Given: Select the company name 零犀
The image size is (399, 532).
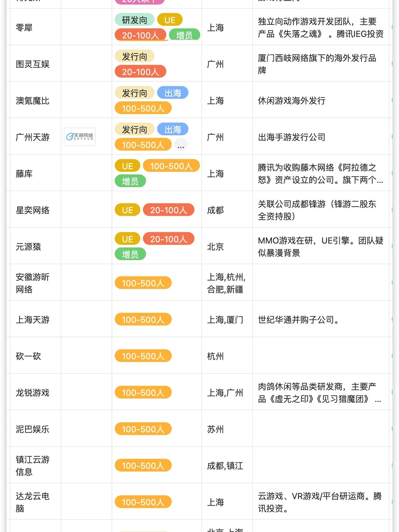Looking at the screenshot, I should 24,28.
